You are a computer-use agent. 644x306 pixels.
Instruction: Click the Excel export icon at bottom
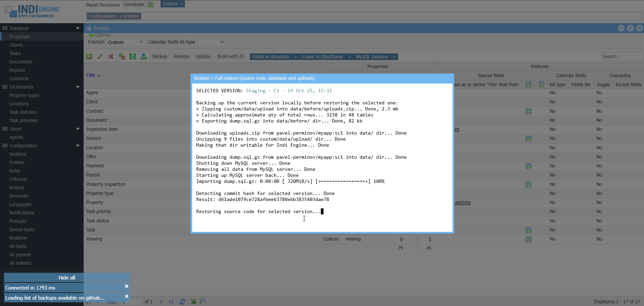click(194, 301)
